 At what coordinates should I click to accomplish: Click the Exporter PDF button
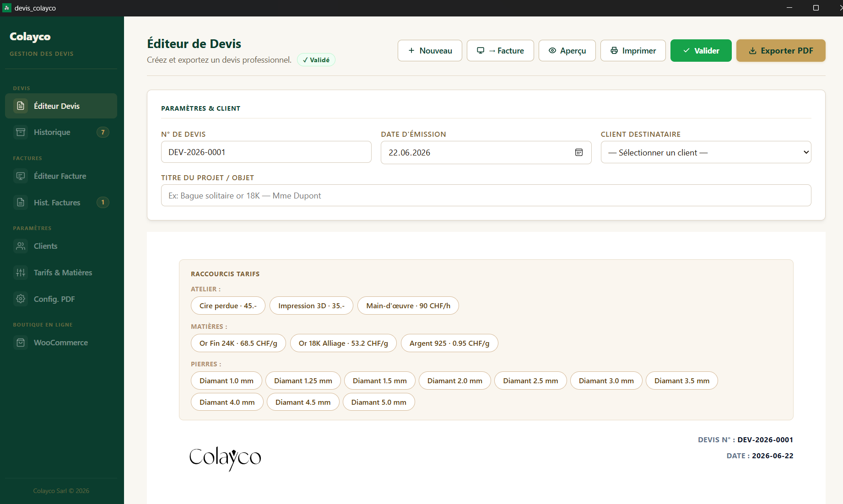[781, 51]
